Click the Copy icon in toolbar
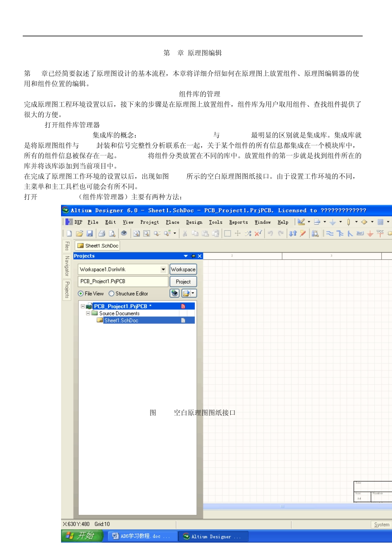 [195, 233]
